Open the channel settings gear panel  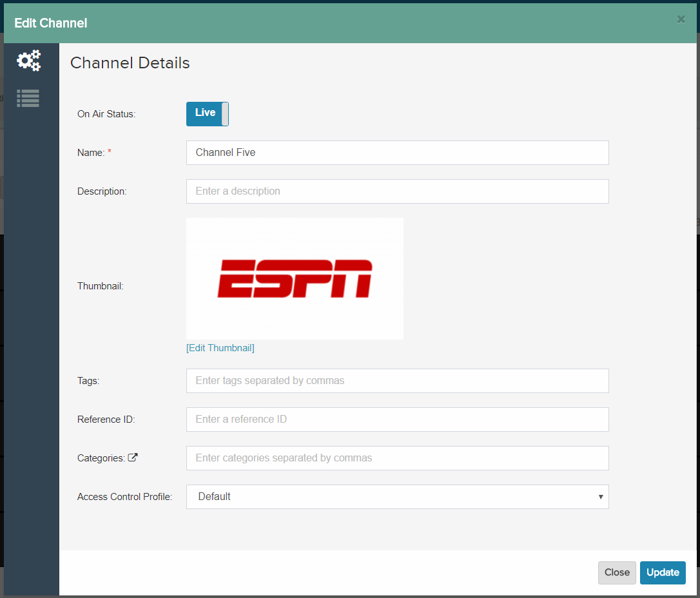click(x=28, y=60)
